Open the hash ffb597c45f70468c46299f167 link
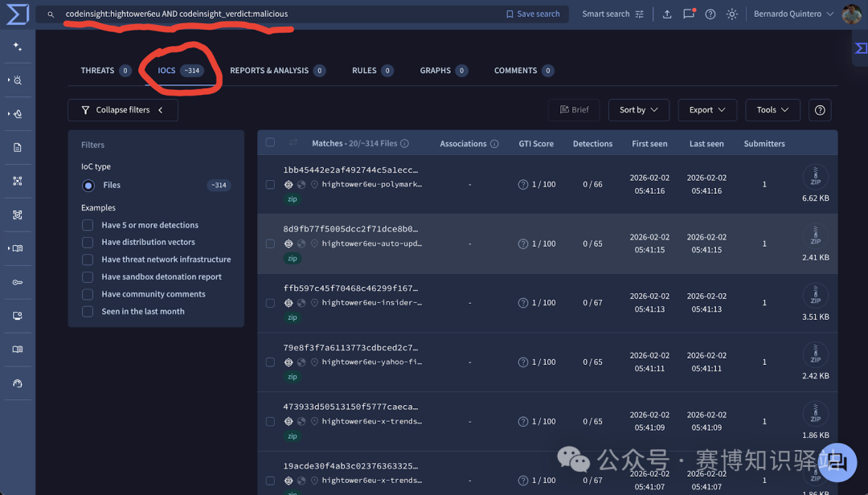The height and width of the screenshot is (495, 868). point(350,288)
